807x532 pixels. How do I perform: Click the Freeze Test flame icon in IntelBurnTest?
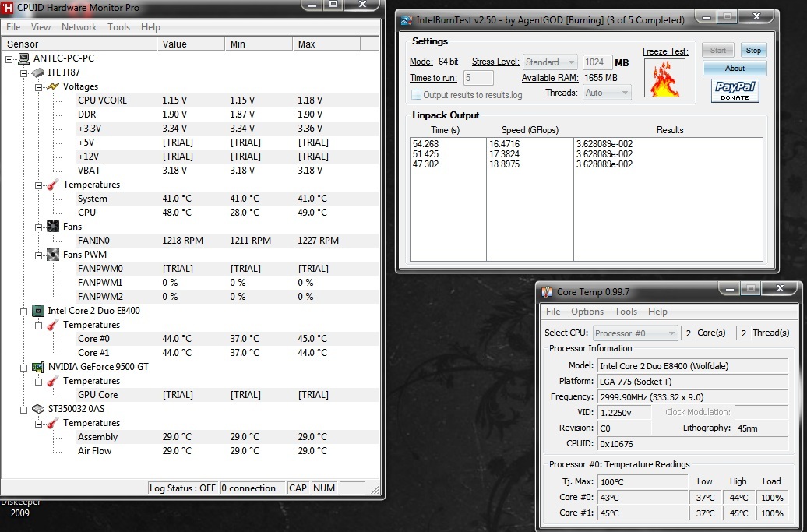click(664, 78)
